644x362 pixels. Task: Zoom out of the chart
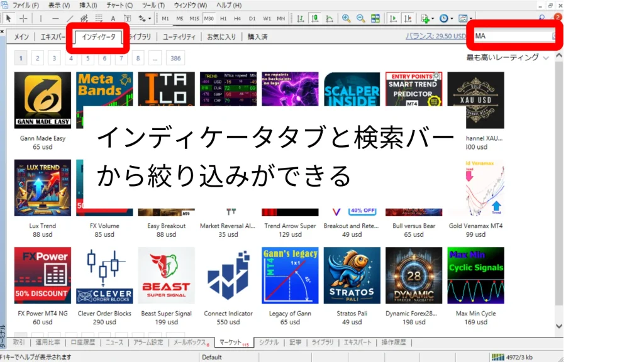(x=360, y=18)
